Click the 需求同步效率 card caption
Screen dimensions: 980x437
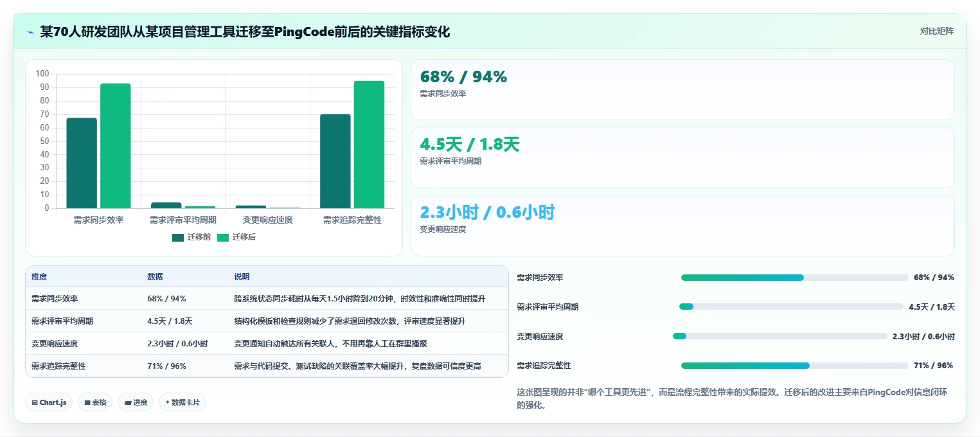tap(443, 94)
